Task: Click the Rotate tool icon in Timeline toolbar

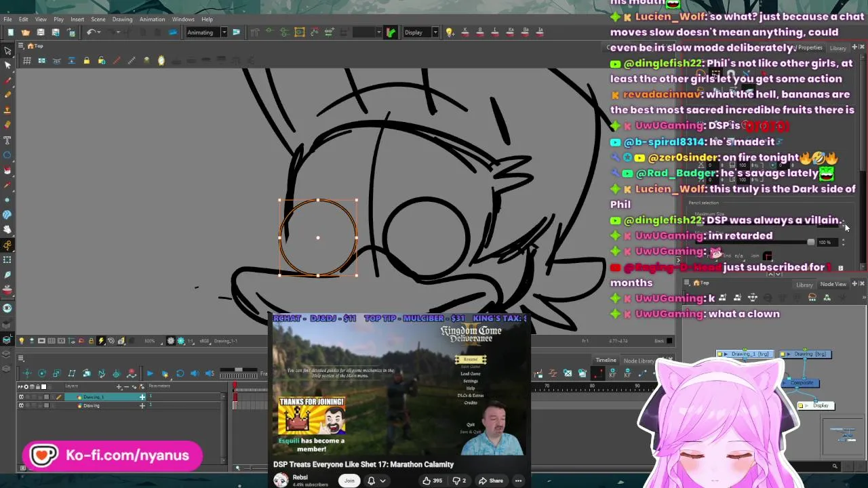Action: [x=41, y=373]
